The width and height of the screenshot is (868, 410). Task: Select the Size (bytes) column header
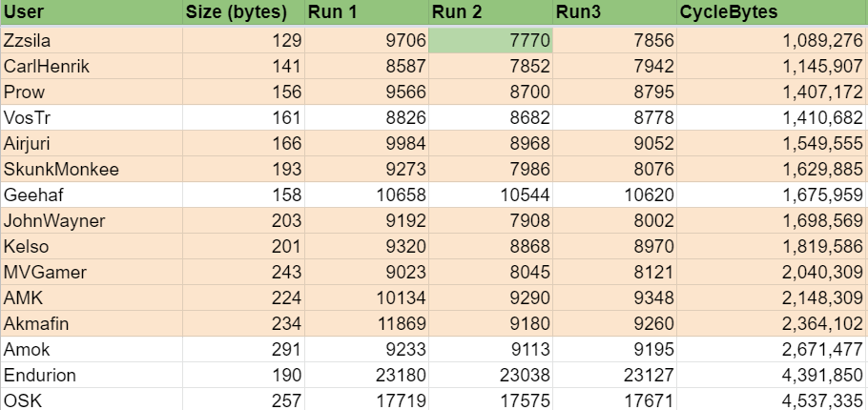coord(243,13)
